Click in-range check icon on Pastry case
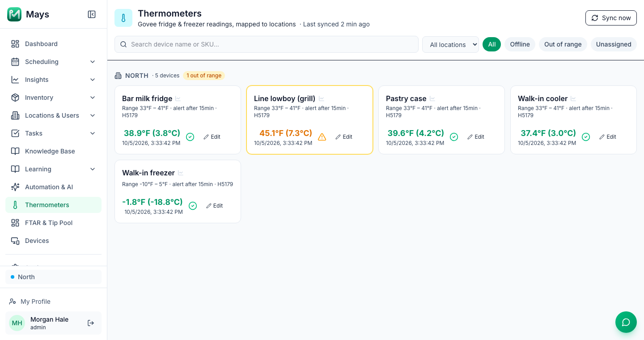This screenshot has height=340, width=644. [454, 137]
